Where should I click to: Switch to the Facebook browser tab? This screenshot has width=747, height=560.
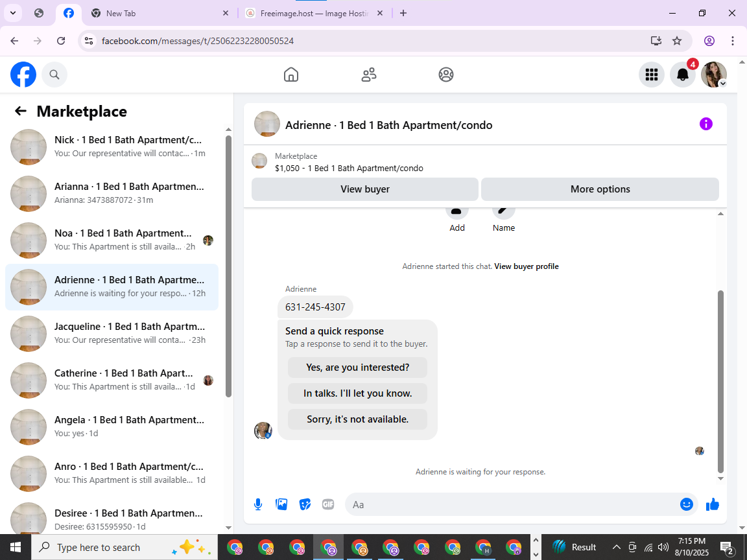(69, 14)
